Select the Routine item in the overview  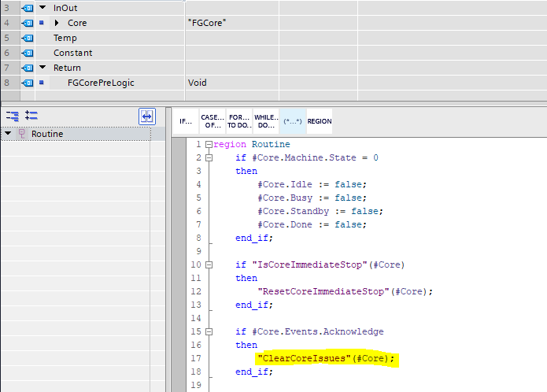point(47,134)
